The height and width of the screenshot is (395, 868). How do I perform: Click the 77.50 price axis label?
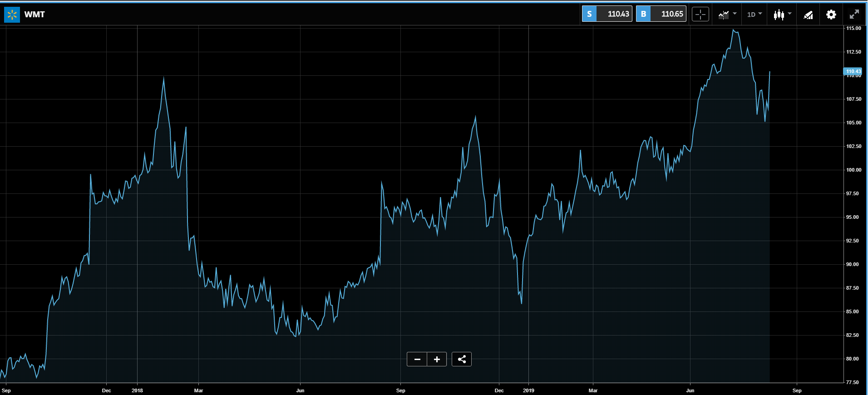[853, 382]
